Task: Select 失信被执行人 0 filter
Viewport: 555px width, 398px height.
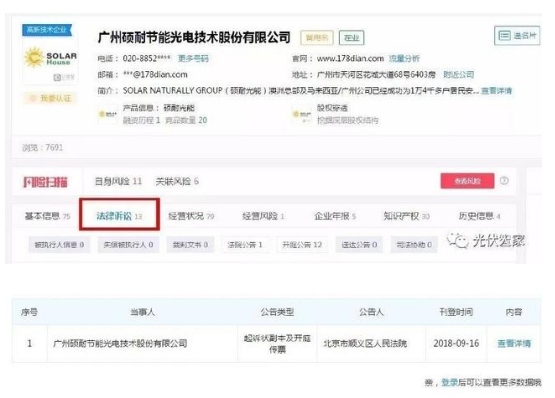Action: pos(128,245)
